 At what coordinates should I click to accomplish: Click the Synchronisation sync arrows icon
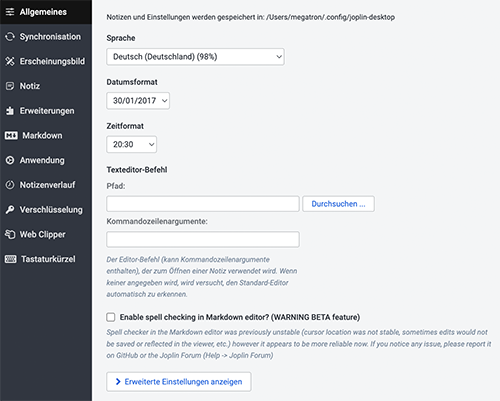tap(10, 37)
